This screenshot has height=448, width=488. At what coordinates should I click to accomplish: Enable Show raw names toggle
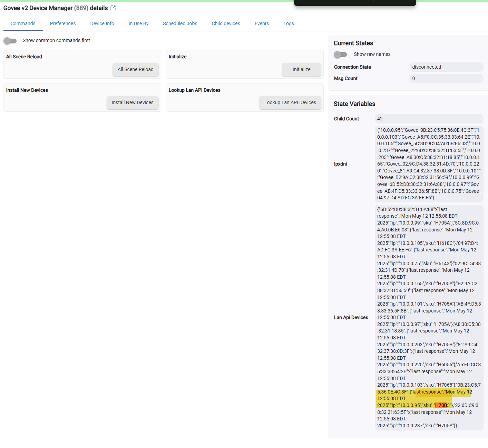[x=340, y=54]
